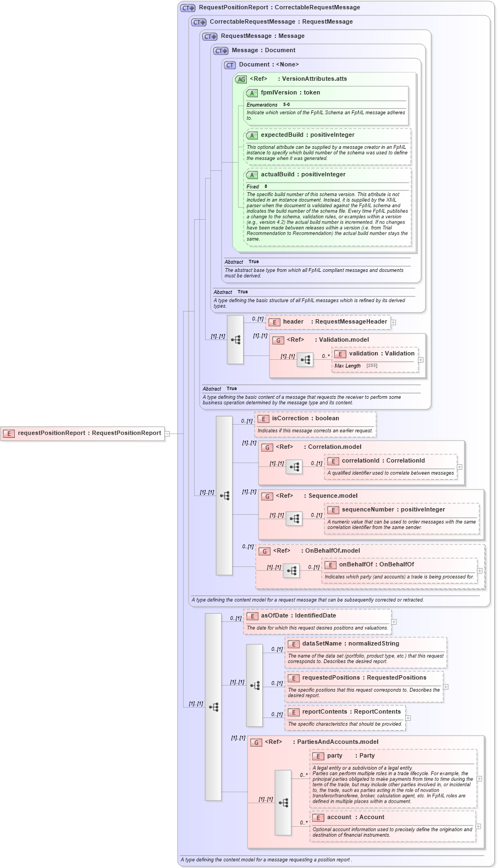Image resolution: width=497 pixels, height=868 pixels.
Task: Expand the asOfDate element plus box
Action: coord(394,622)
